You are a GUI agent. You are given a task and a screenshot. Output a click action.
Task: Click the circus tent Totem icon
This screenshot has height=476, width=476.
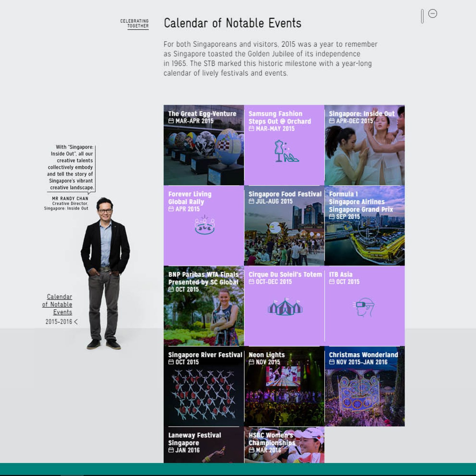(x=285, y=307)
